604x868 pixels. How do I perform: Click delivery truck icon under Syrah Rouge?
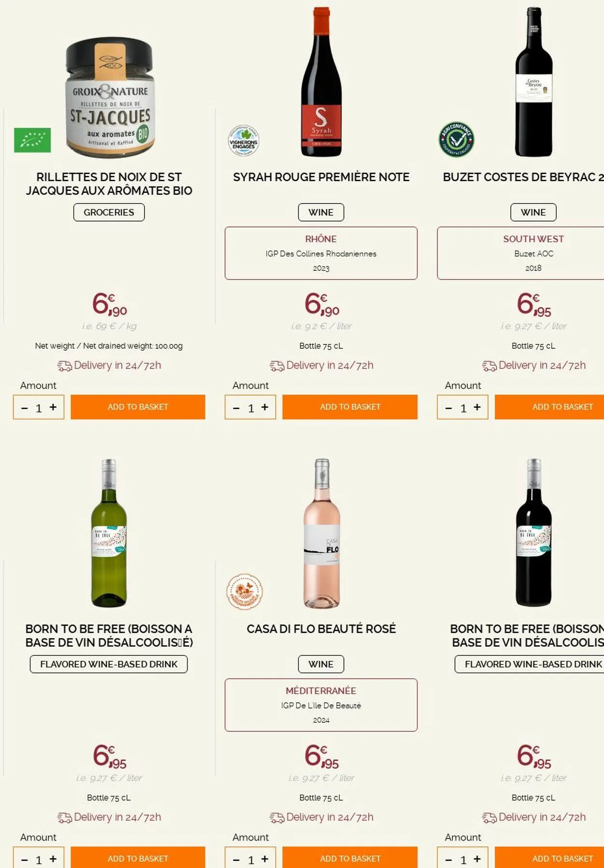277,366
